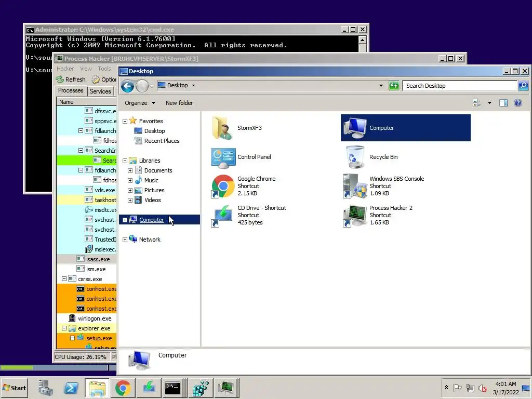Switch to the Services tab

(100, 91)
